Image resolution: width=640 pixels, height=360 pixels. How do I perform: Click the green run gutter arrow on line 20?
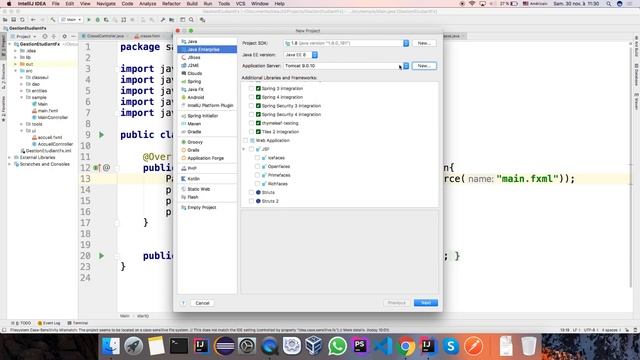tap(101, 256)
